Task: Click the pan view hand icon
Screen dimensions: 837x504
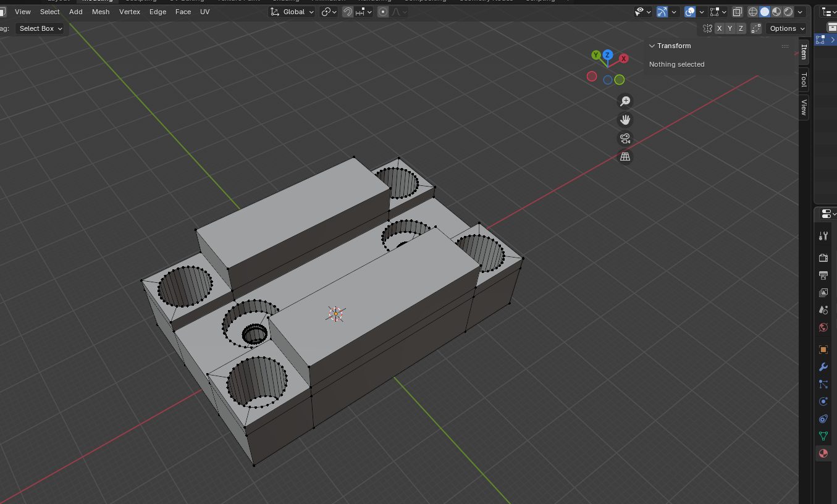Action: (625, 119)
